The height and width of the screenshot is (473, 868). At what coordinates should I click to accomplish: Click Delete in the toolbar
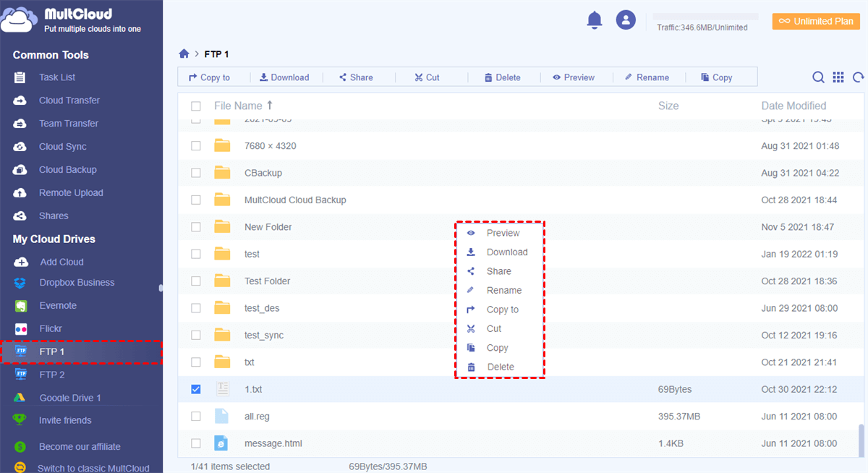pyautogui.click(x=502, y=77)
